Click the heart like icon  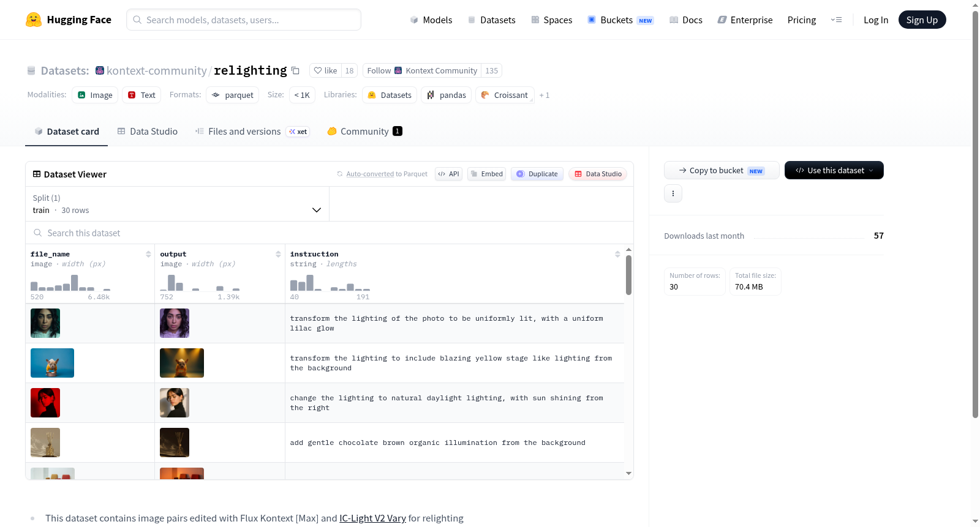pos(318,70)
